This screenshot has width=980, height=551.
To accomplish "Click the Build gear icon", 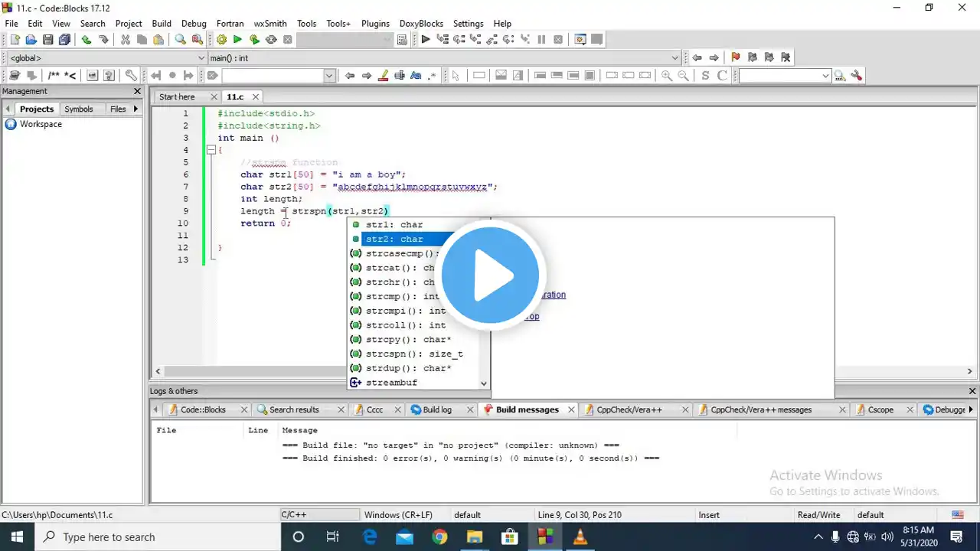I will [x=221, y=40].
